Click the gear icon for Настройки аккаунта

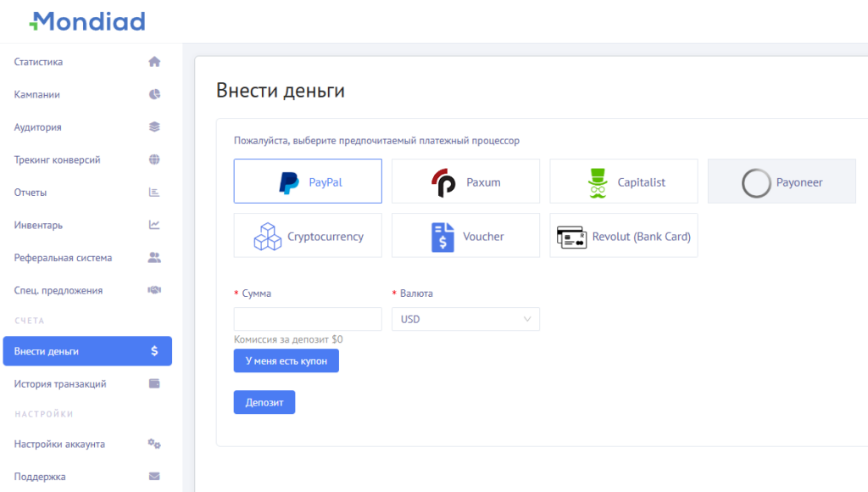pos(153,444)
